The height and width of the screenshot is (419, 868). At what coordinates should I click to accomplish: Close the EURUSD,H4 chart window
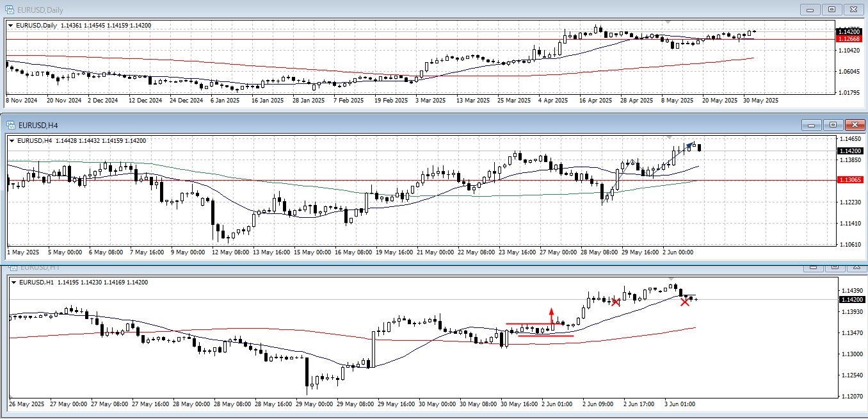click(855, 125)
